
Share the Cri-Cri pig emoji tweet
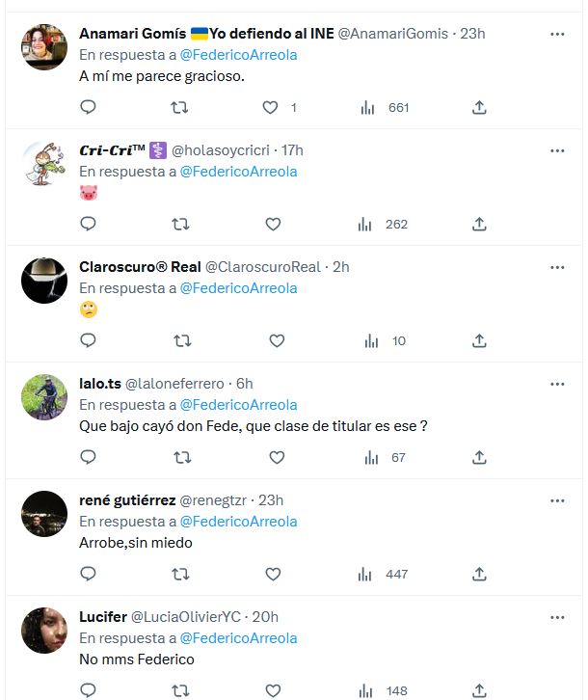(479, 224)
